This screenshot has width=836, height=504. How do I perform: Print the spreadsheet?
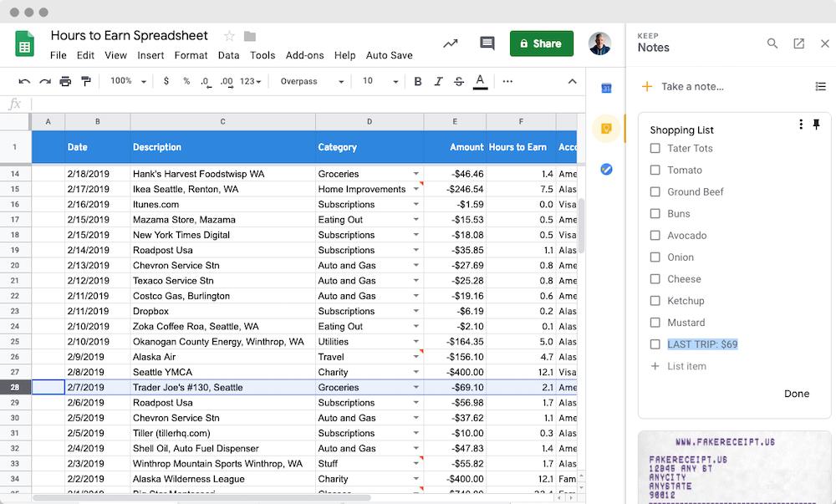coord(65,82)
